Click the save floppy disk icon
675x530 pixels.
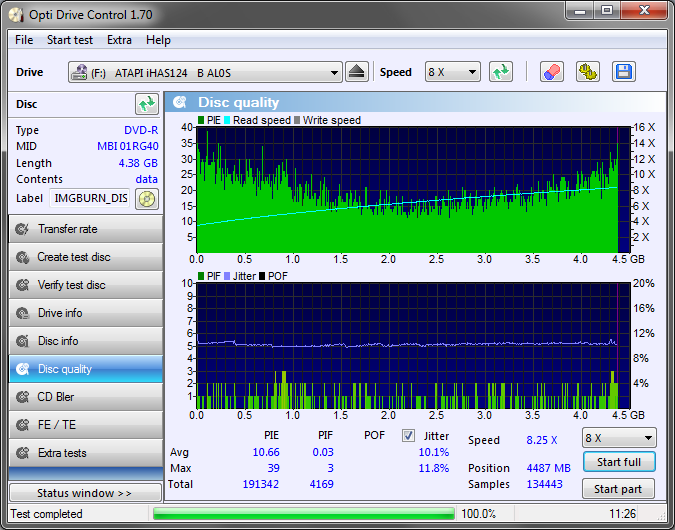point(624,72)
